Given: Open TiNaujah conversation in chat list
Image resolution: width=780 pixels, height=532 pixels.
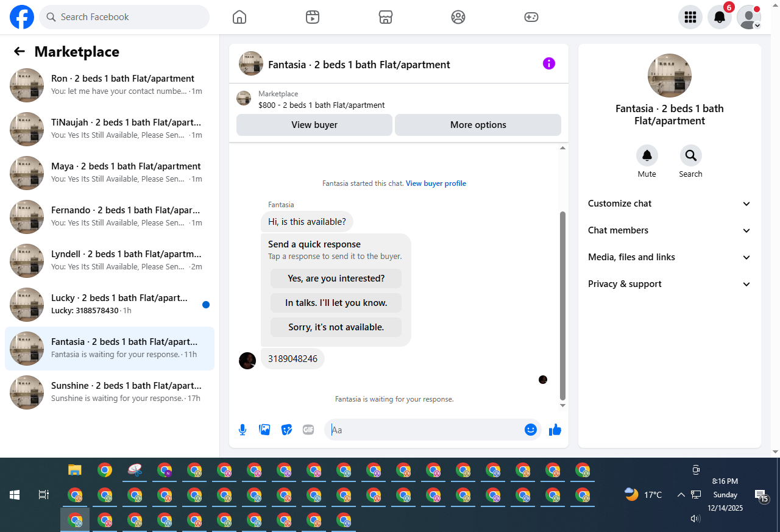Looking at the screenshot, I should pyautogui.click(x=110, y=129).
